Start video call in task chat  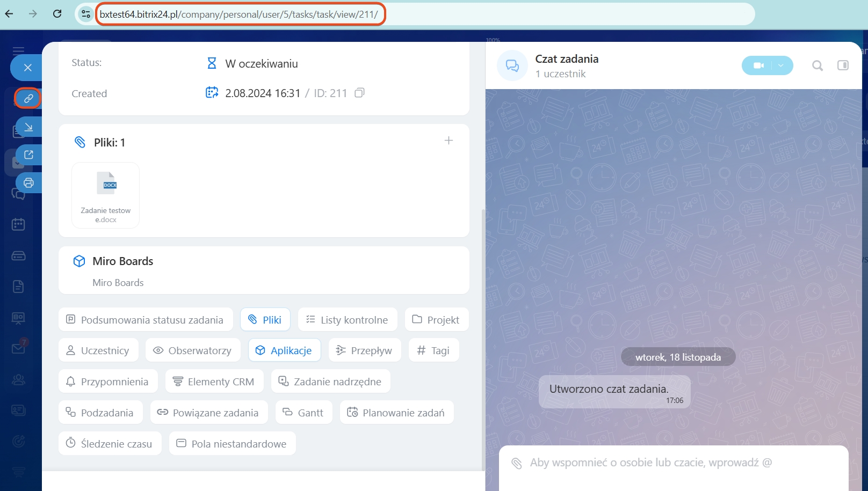click(x=758, y=65)
